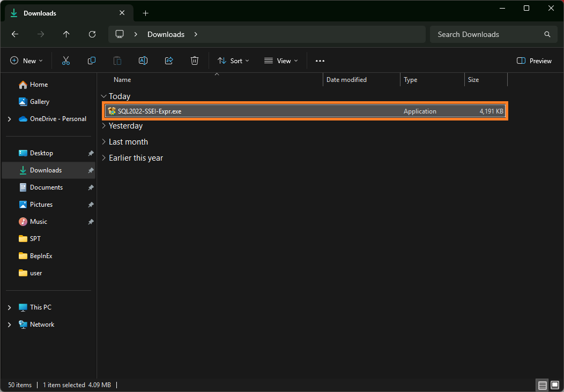Switch to Details view layout icon
This screenshot has height=392, width=564.
542,385
